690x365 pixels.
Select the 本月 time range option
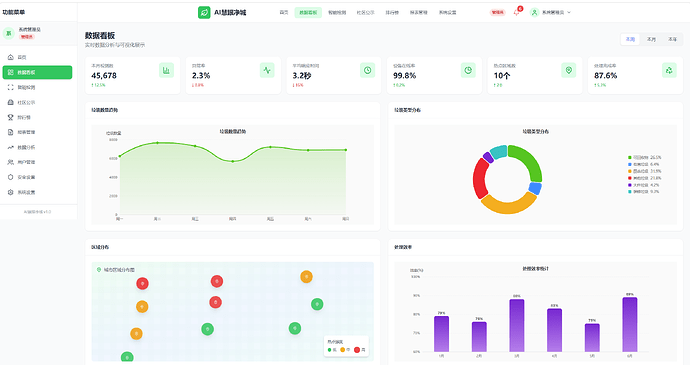[651, 39]
